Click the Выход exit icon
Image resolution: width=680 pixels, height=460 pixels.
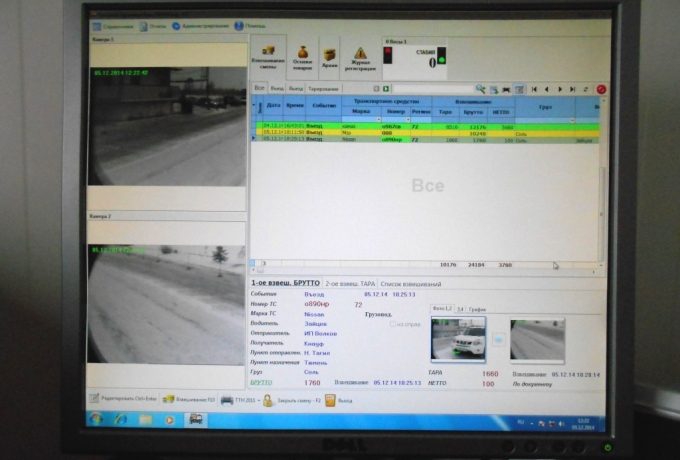tap(328, 399)
